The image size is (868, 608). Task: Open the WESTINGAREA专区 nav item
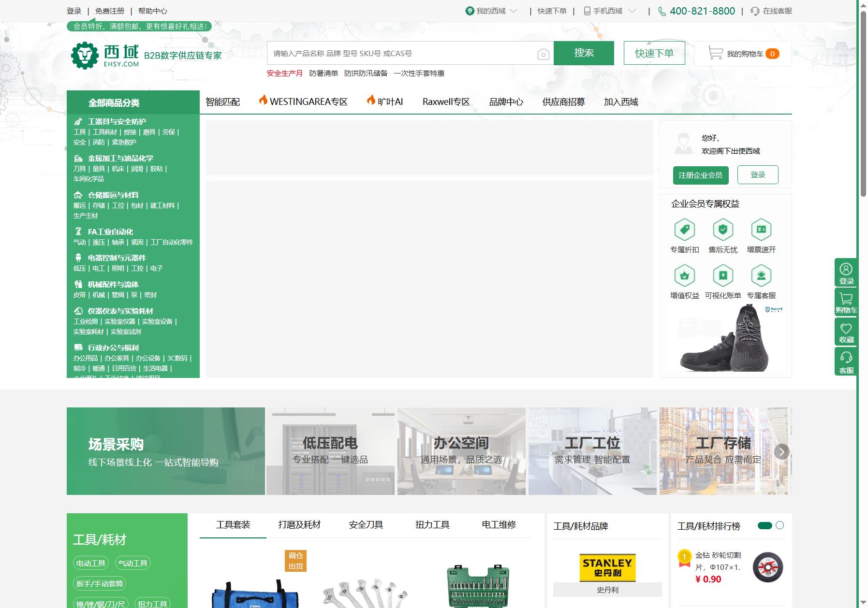click(303, 101)
